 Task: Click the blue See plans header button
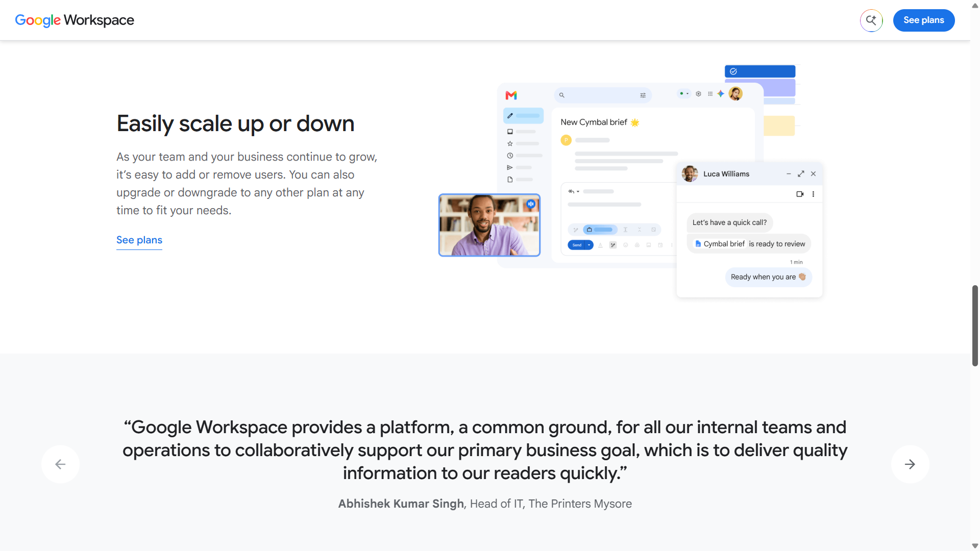tap(924, 20)
